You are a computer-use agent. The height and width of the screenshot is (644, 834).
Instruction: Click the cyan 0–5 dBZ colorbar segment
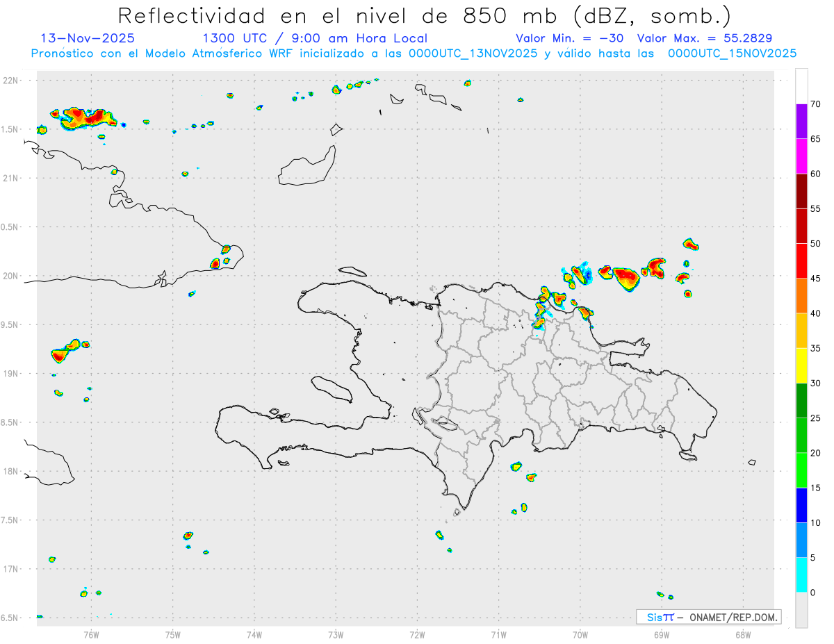click(x=801, y=575)
